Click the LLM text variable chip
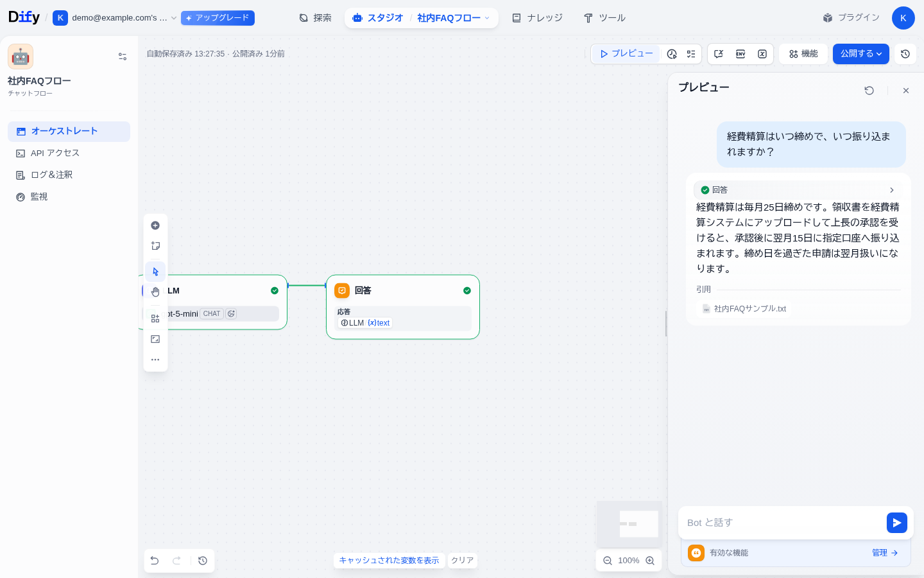The height and width of the screenshot is (578, 924). click(x=365, y=323)
